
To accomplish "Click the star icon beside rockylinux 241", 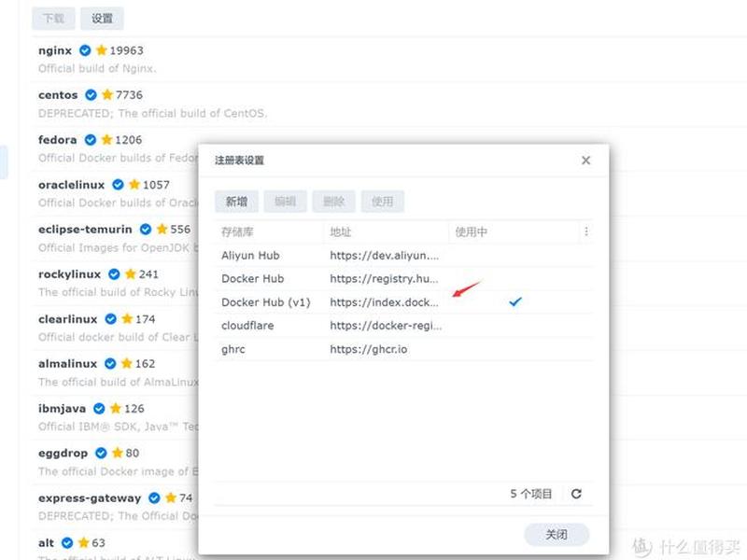I will [x=131, y=273].
